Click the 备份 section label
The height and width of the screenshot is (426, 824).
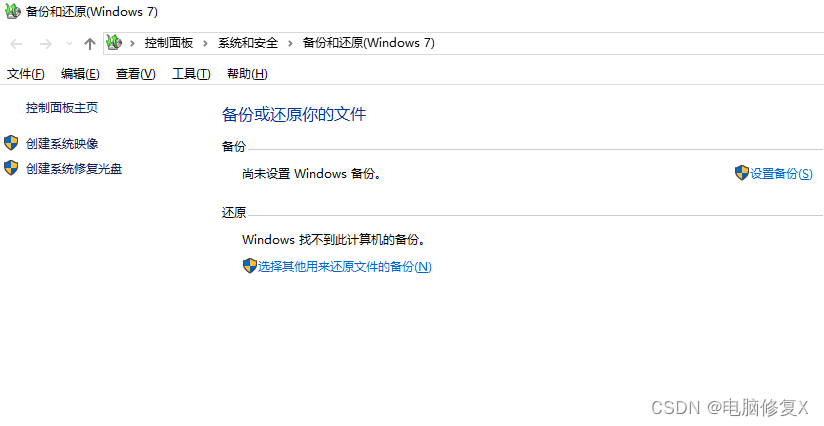(x=234, y=147)
